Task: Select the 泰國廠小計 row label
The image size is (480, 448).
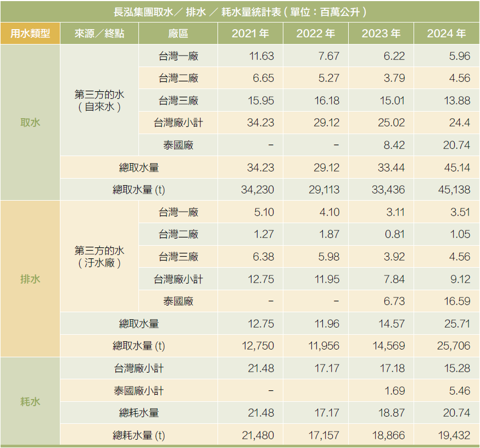Action: pos(139,391)
